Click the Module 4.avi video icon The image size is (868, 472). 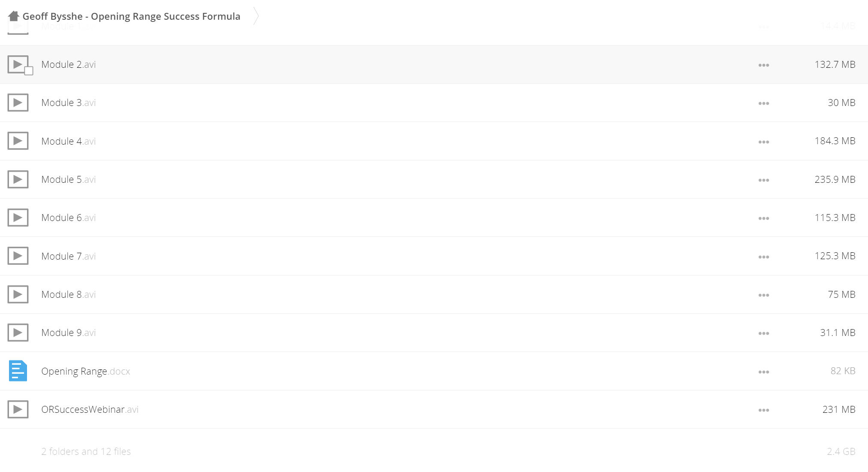18,141
